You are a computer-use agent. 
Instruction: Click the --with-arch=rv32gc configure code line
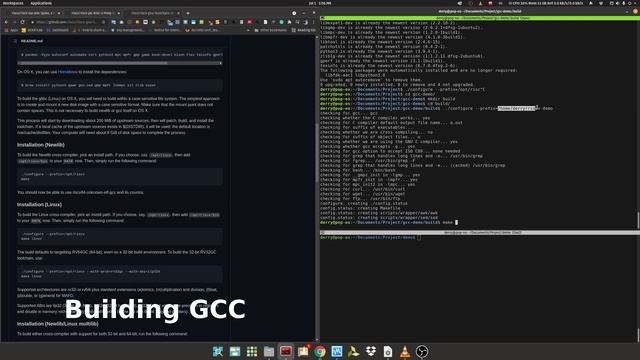(x=91, y=271)
